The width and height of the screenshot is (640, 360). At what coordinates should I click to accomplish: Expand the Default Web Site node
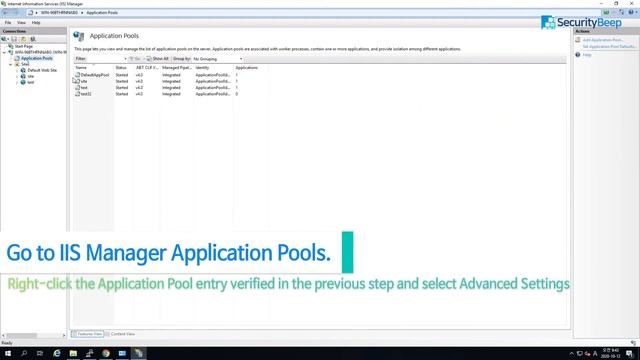[x=17, y=70]
